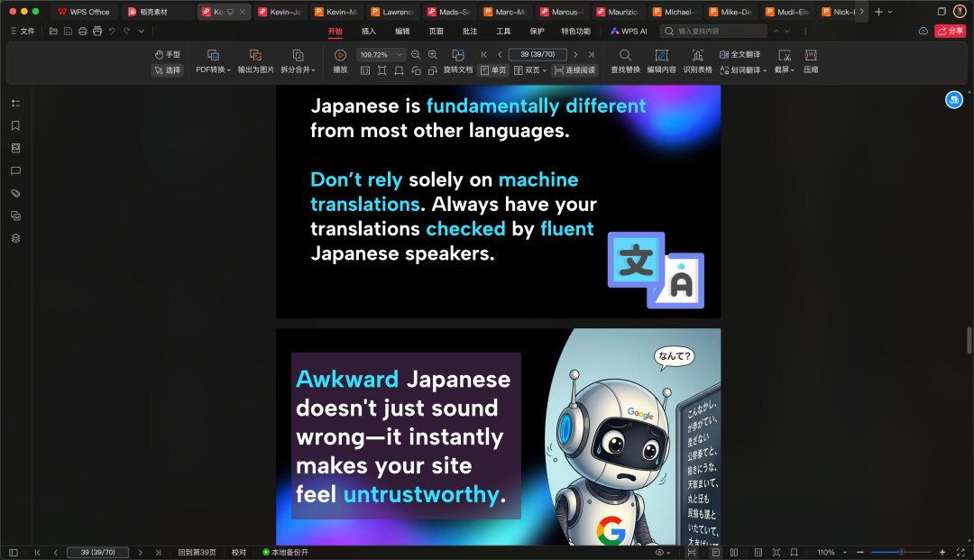Adjust the zoom slider in status bar

(901, 552)
